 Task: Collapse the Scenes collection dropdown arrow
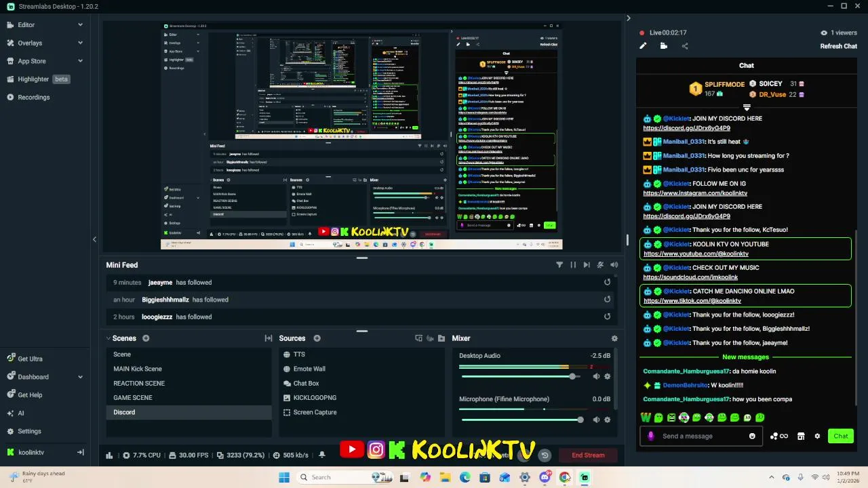tap(108, 338)
